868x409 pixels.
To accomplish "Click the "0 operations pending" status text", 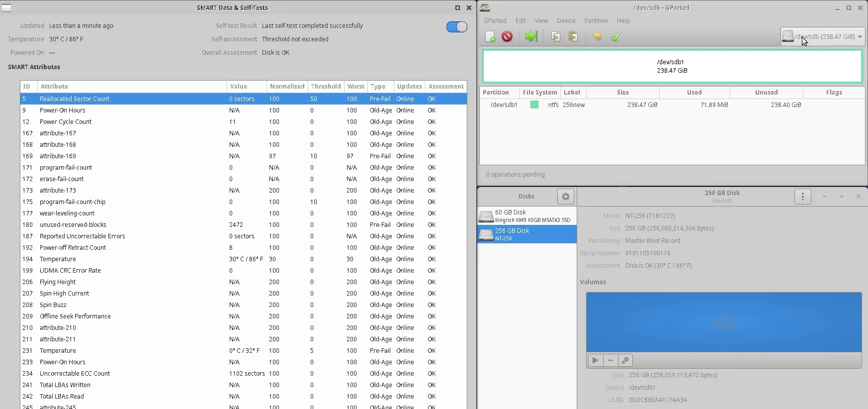I will (x=516, y=175).
